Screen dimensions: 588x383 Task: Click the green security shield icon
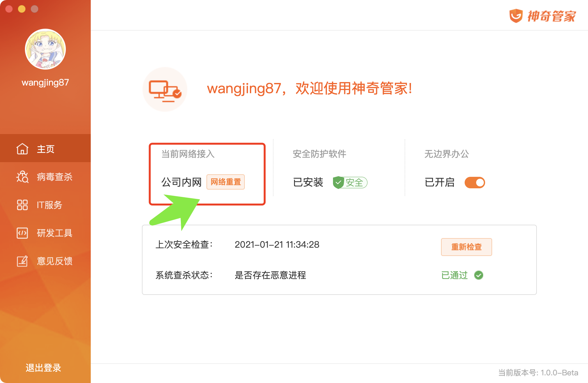point(338,183)
